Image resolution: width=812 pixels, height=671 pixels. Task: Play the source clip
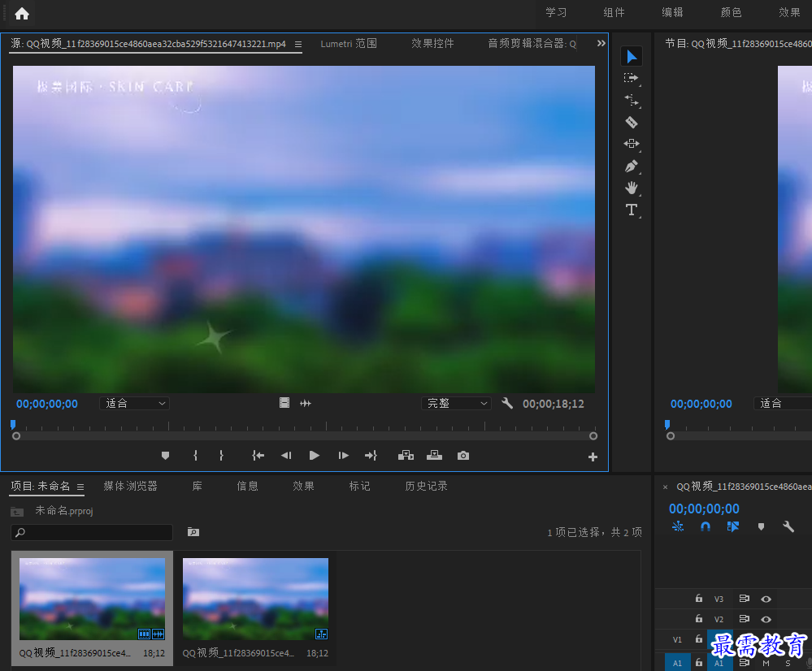point(314,456)
